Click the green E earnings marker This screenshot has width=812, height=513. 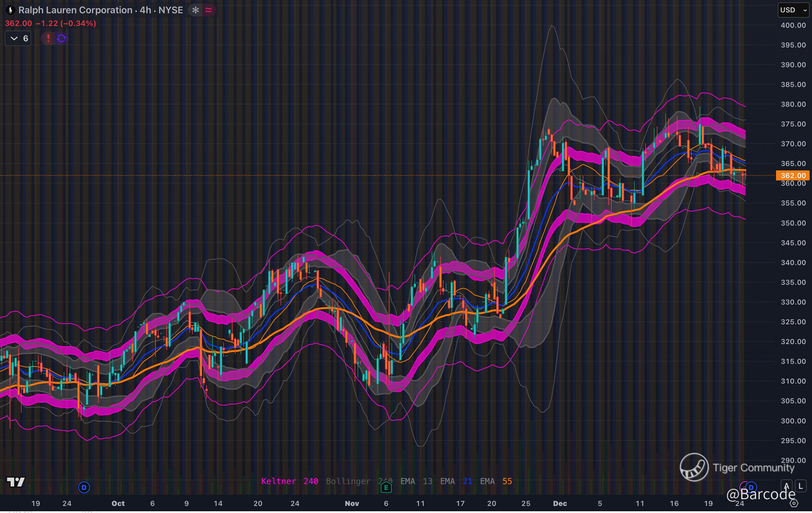coord(386,487)
